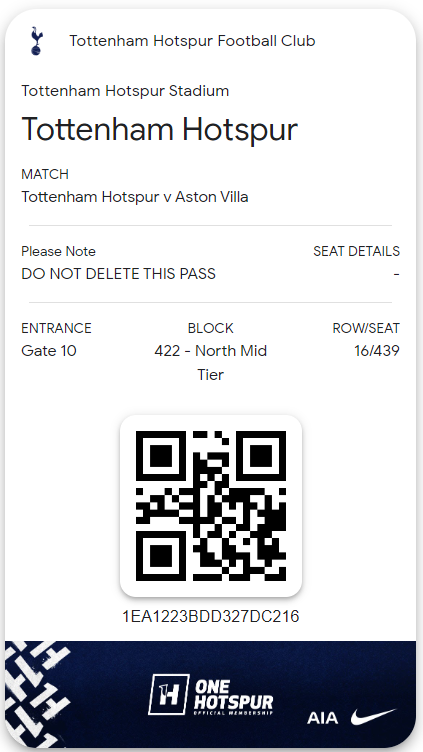Click the One Hotspur membership logo
The width and height of the screenshot is (423, 752).
[211, 694]
